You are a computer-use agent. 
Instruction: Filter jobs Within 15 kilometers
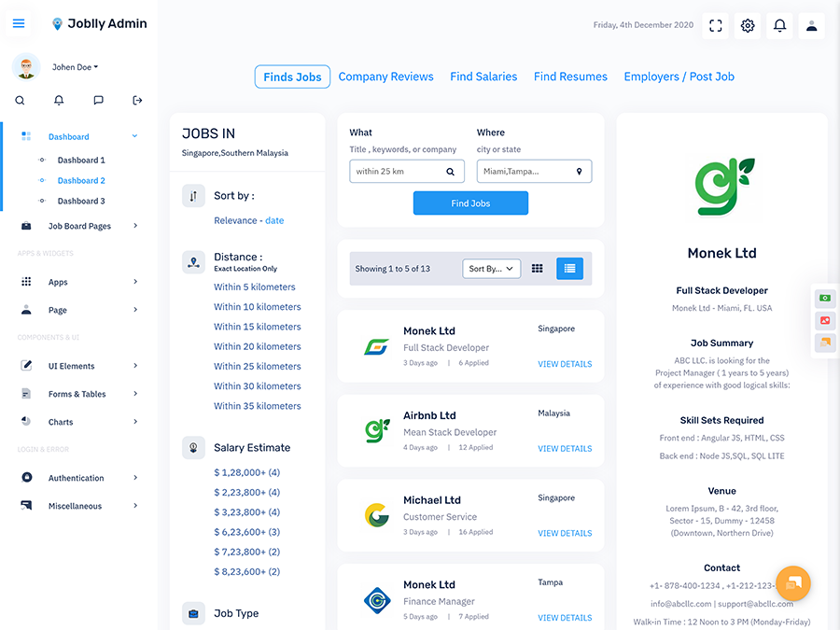[x=258, y=327]
